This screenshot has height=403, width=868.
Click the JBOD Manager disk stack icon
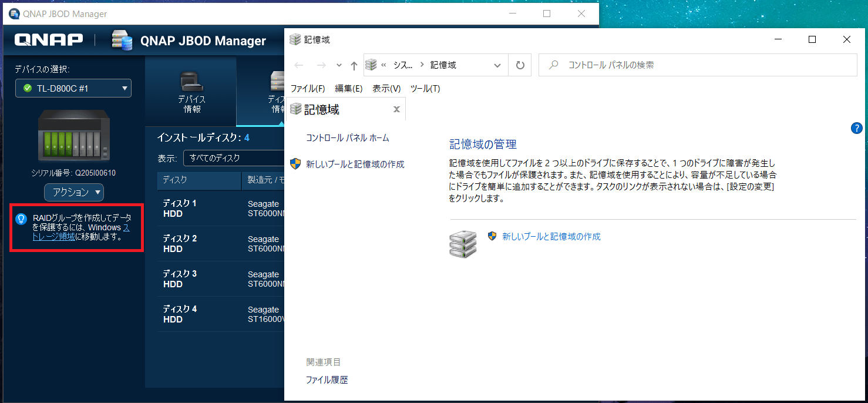point(122,40)
